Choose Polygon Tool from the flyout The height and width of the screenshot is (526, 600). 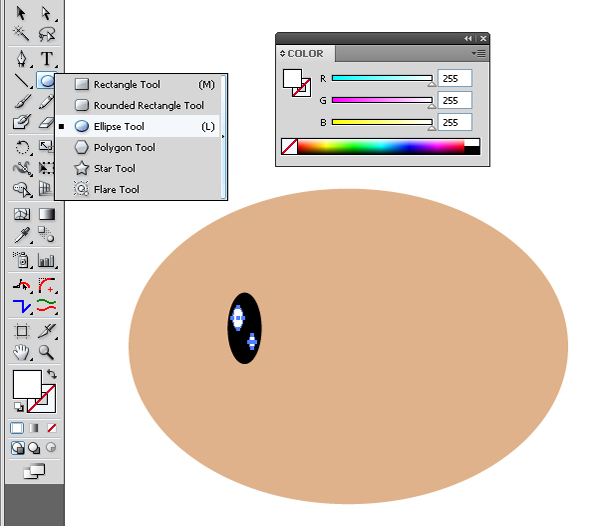click(x=138, y=147)
